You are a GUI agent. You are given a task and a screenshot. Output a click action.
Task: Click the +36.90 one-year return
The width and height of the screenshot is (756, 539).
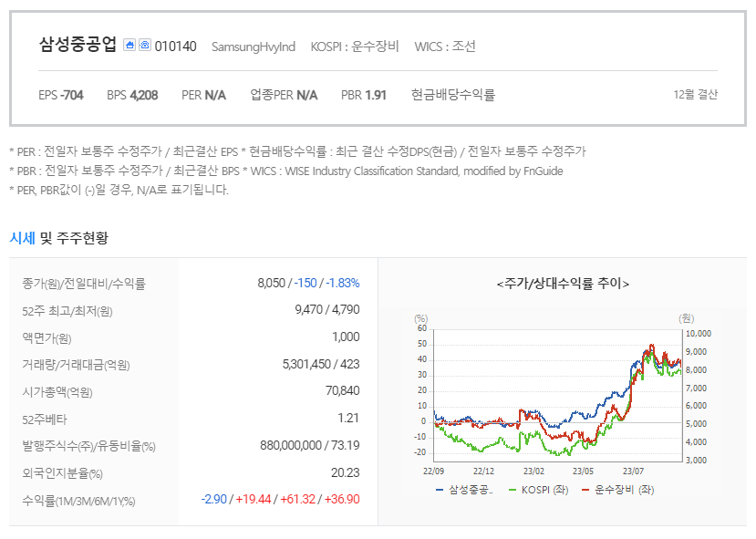tap(342, 499)
